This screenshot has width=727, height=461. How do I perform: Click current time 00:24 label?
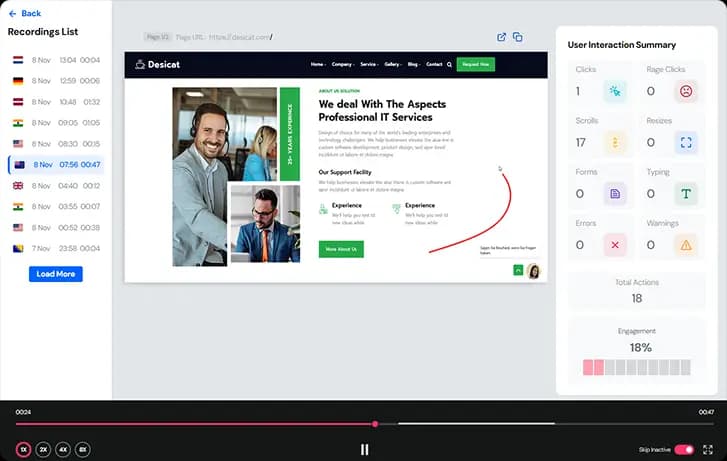[23, 412]
